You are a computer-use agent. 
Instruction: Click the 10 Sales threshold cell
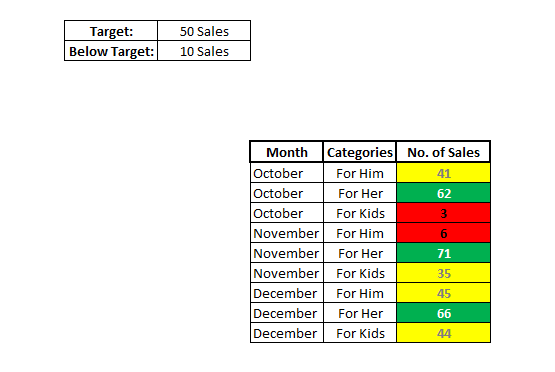point(204,51)
